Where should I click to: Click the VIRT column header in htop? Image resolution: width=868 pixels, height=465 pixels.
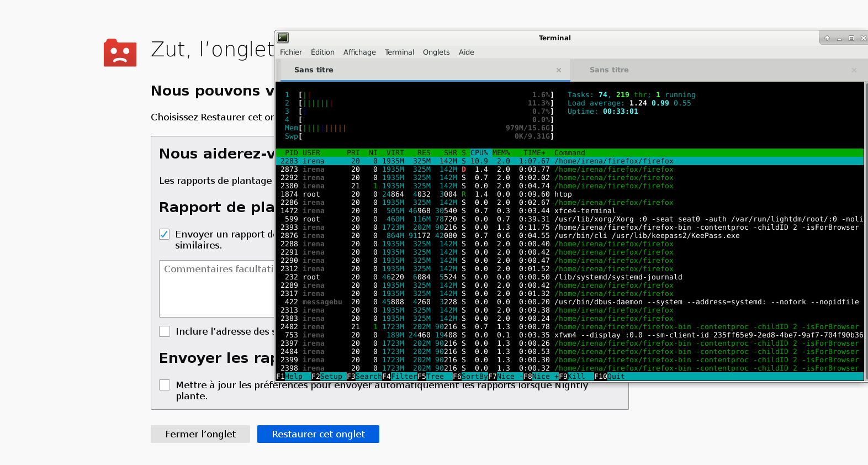click(x=395, y=153)
